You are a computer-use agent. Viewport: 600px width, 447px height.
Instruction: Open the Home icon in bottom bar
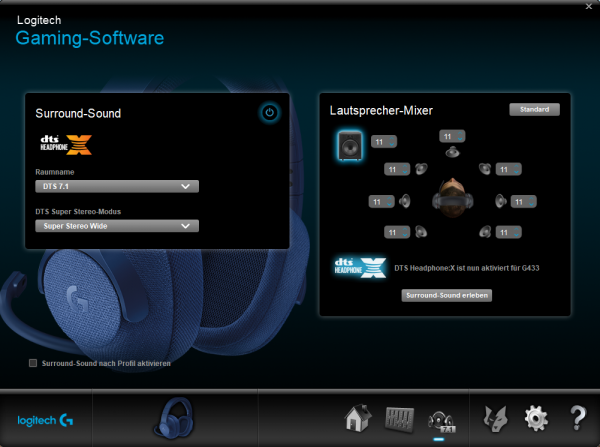tap(358, 418)
